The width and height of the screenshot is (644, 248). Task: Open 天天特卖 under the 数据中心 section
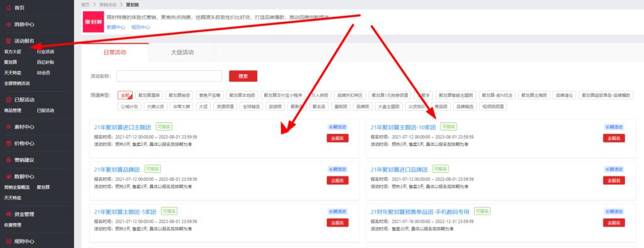pyautogui.click(x=13, y=198)
